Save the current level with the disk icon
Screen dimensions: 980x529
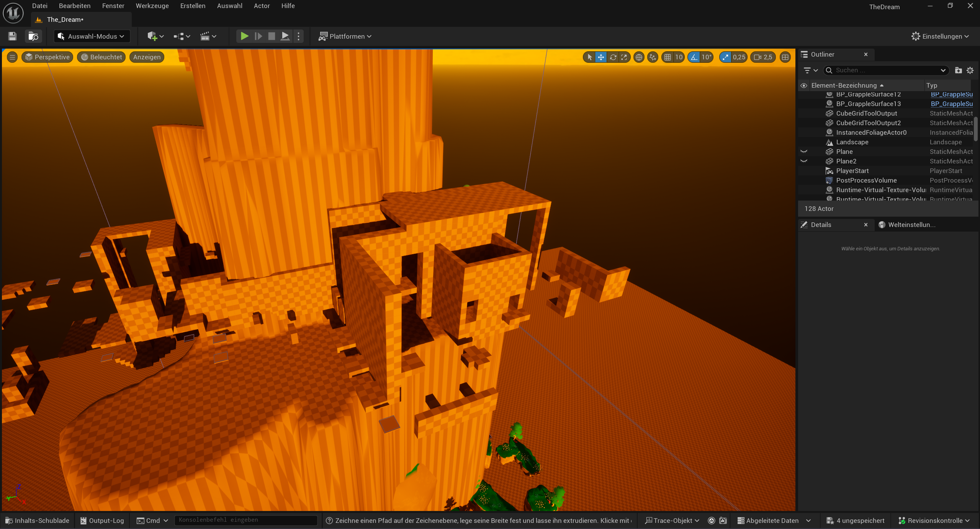12,36
